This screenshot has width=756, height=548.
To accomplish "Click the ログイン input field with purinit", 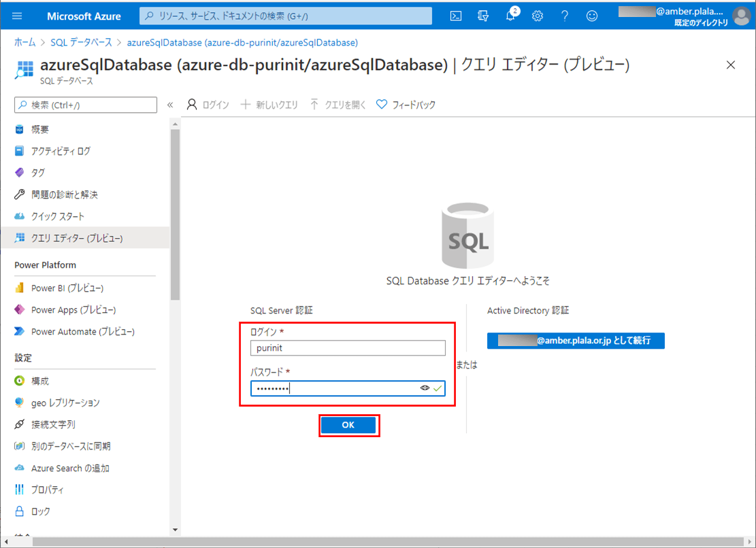I will point(348,348).
